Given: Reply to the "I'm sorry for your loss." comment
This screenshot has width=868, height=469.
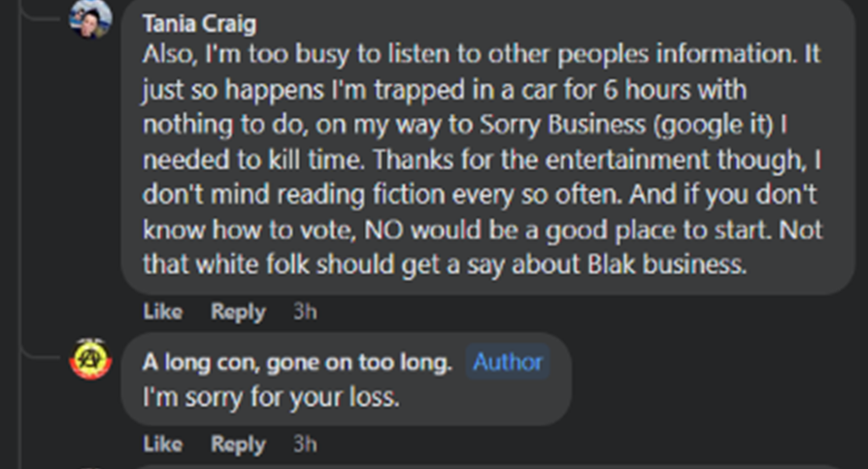Looking at the screenshot, I should point(238,444).
